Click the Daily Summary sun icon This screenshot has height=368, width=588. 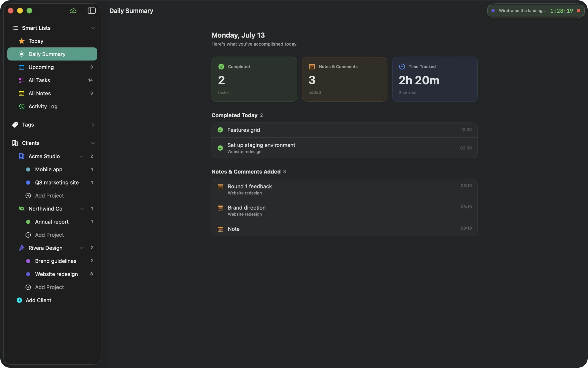coord(21,54)
